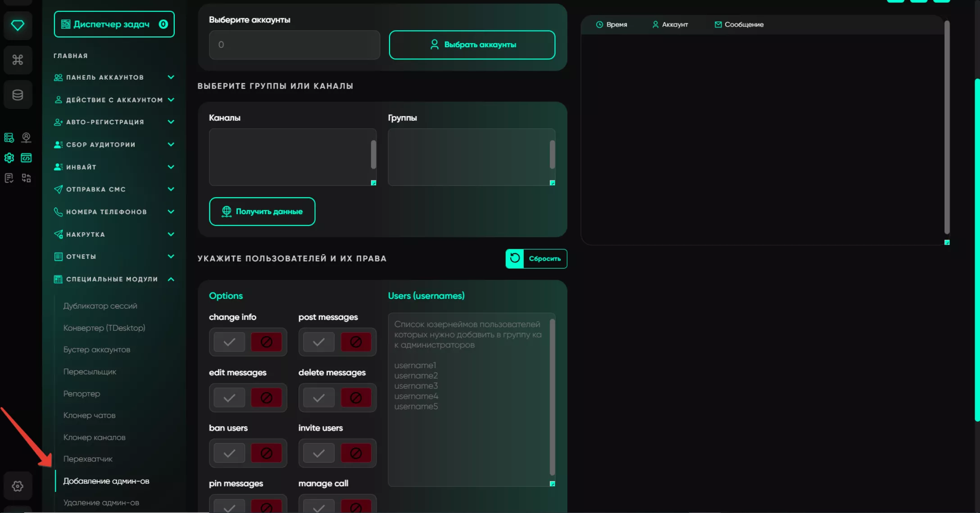980x513 pixels.
Task: Deny delete messages permission
Action: pyautogui.click(x=356, y=398)
